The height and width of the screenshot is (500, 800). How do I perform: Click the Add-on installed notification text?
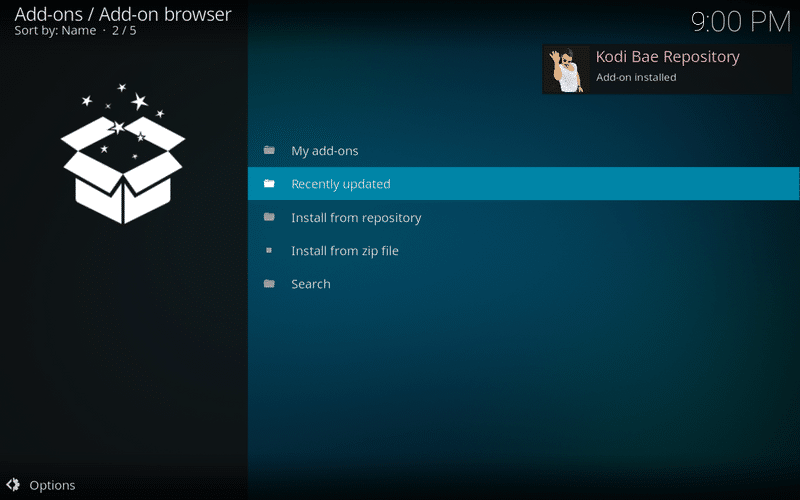tap(636, 78)
